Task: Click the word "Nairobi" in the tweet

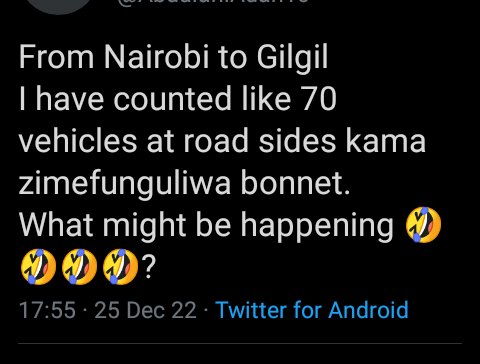Action: click(x=156, y=57)
